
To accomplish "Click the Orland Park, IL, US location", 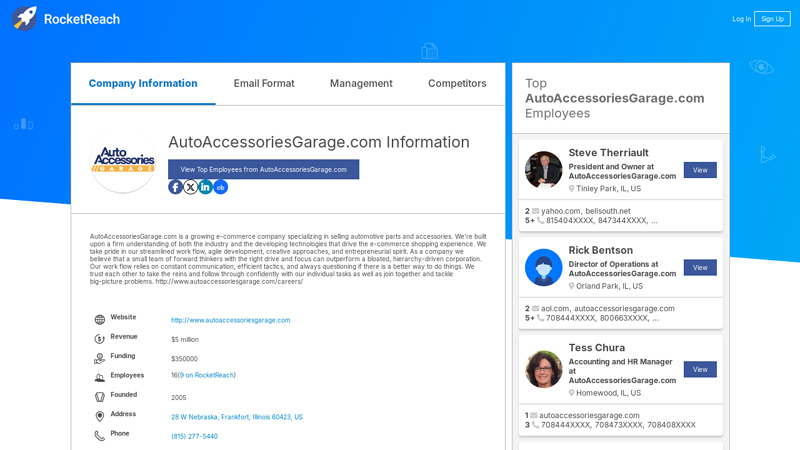I will click(x=609, y=286).
